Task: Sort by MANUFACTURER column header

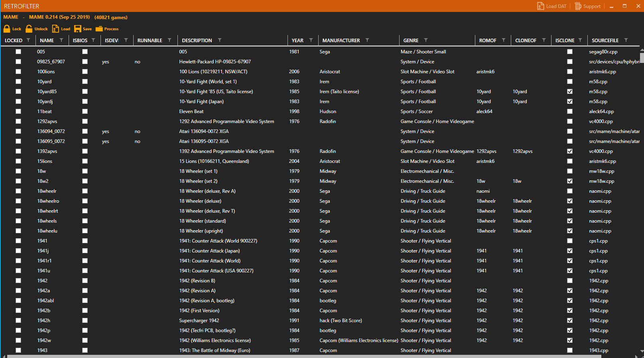Action: click(341, 41)
